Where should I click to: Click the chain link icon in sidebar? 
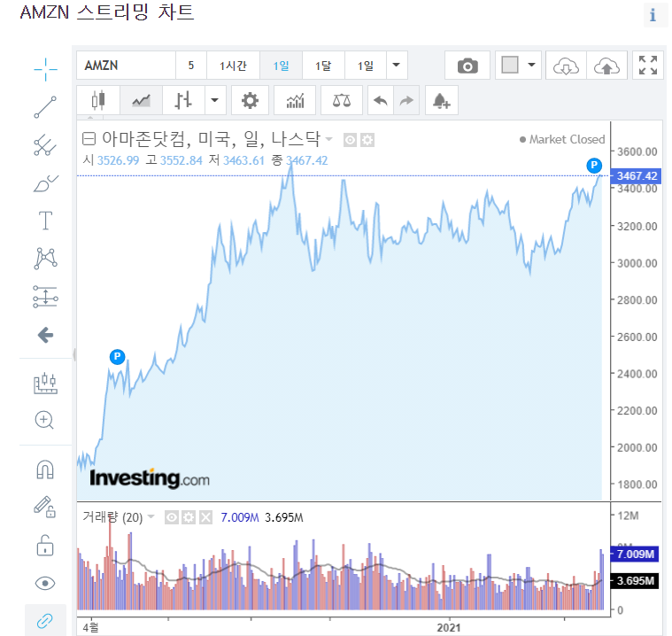point(45,620)
